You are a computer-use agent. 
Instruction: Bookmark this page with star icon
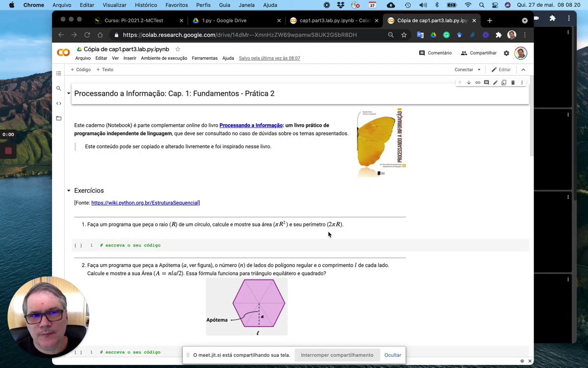coord(404,35)
